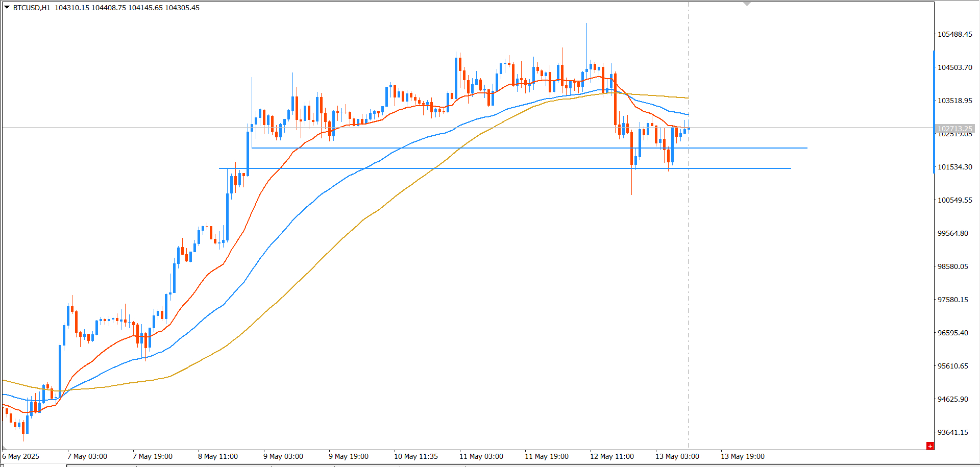Click the OHLC value 104408.75
This screenshot has width=980, height=467.
tap(109, 8)
